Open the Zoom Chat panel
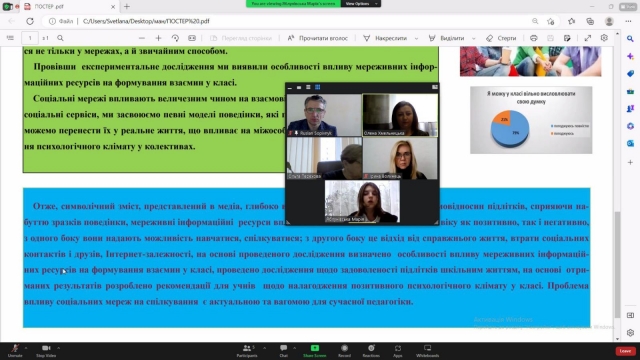This screenshot has width=640, height=360. click(283, 350)
